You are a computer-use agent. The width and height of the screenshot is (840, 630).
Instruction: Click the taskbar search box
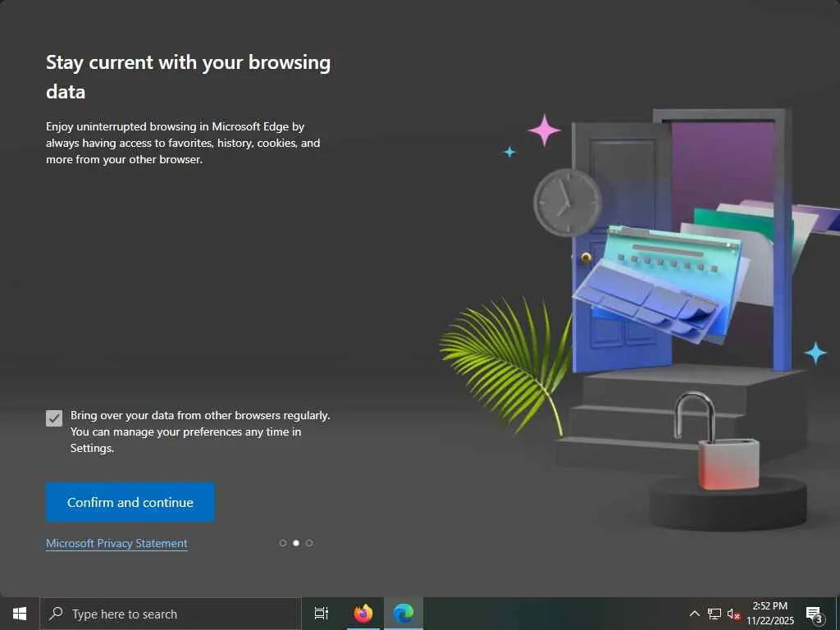point(171,614)
